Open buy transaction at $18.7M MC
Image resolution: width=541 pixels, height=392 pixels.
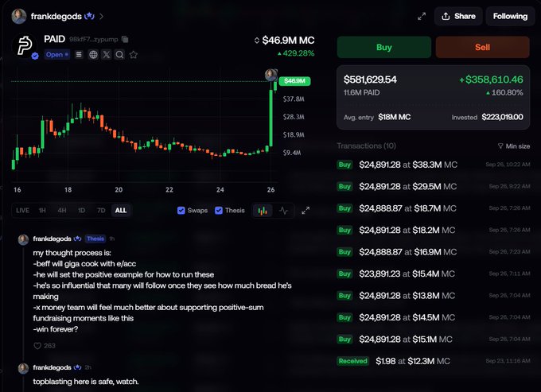(434, 208)
